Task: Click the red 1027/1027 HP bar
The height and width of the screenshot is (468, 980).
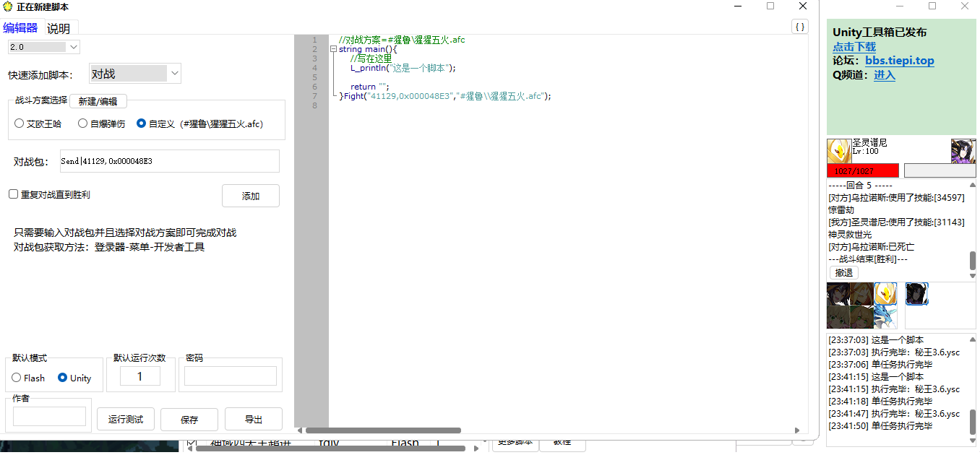Action: pos(862,171)
